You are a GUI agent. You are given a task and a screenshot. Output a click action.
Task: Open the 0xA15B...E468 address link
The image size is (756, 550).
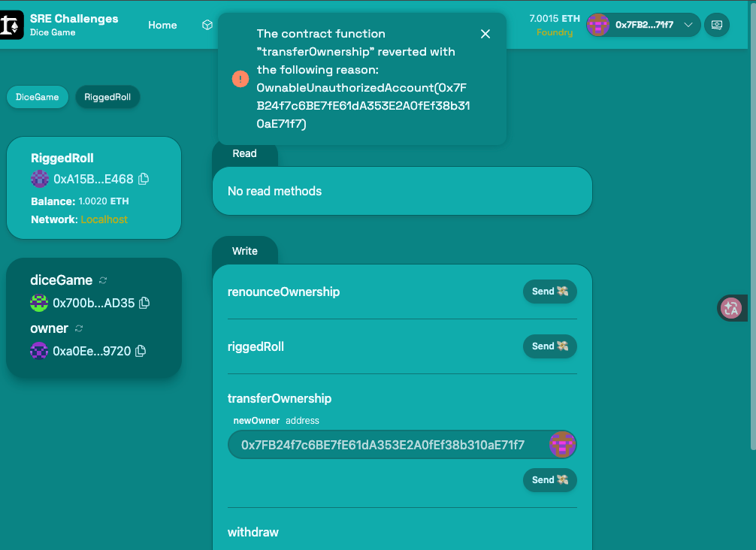click(x=93, y=179)
